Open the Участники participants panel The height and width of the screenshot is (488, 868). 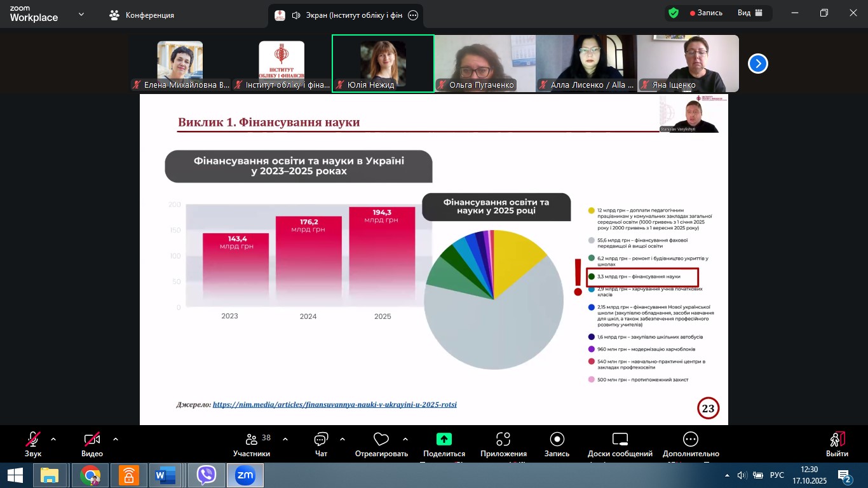pyautogui.click(x=252, y=440)
